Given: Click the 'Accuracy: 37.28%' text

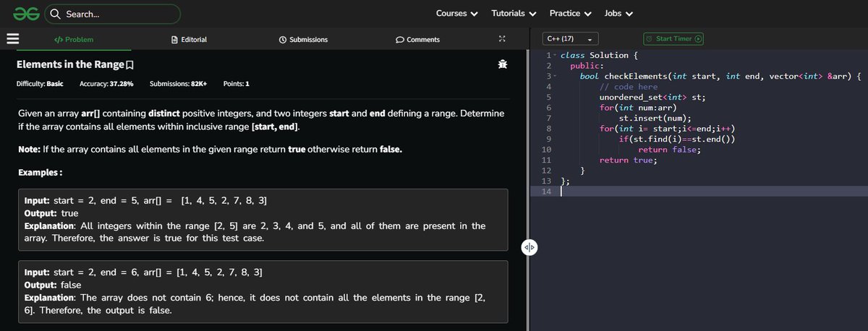Looking at the screenshot, I should pyautogui.click(x=106, y=84).
